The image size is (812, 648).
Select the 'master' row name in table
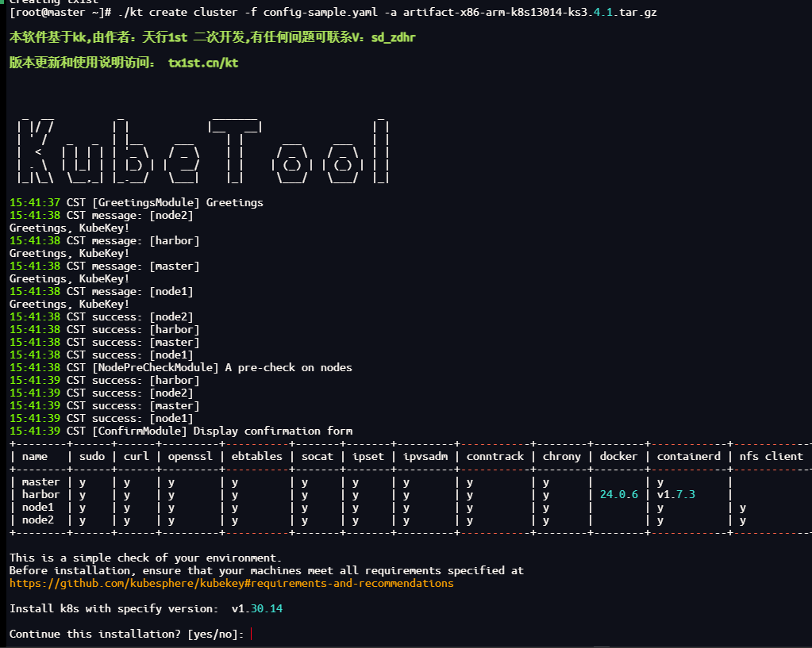point(41,482)
